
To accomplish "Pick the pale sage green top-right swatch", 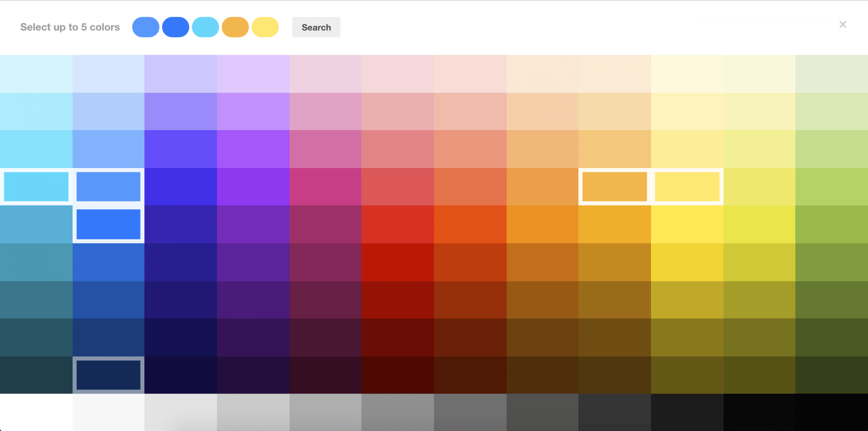I will 831,74.
